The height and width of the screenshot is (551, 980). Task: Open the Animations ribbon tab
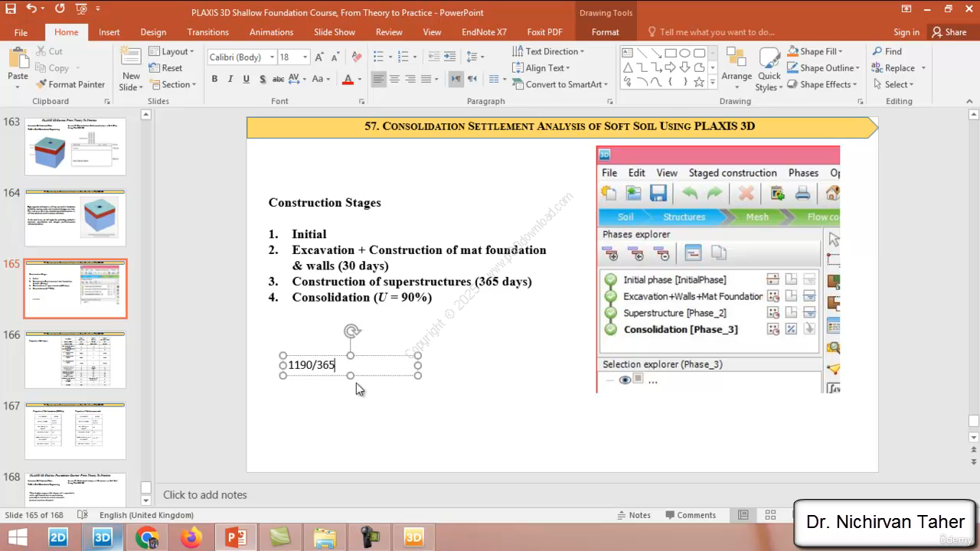click(x=271, y=32)
